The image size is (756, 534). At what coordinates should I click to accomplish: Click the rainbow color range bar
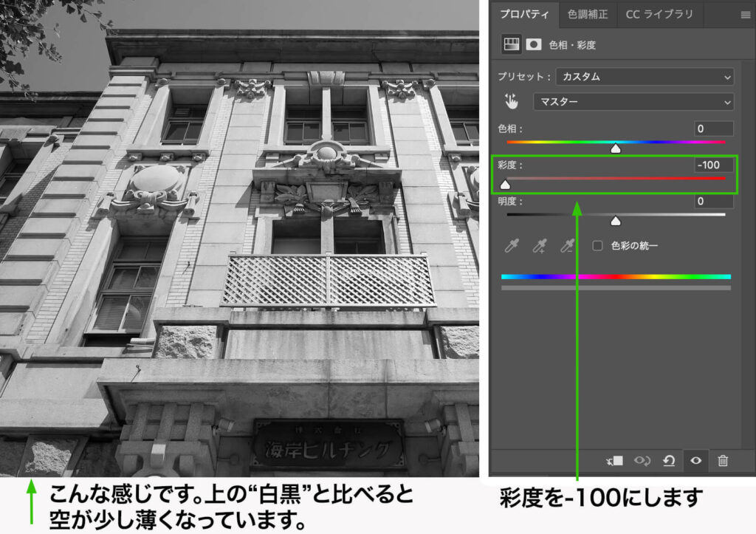pos(616,277)
